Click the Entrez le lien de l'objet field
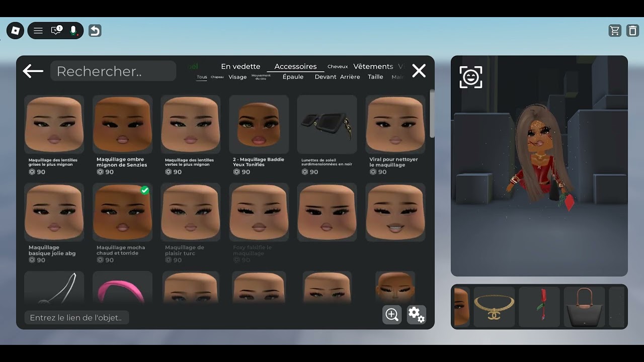 tap(76, 318)
